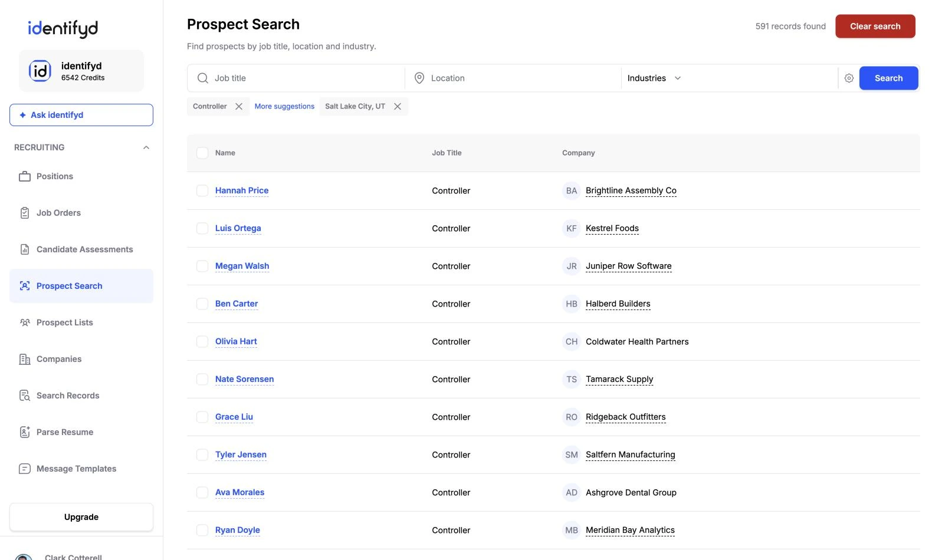This screenshot has width=932, height=560.
Task: Open Companies from the sidebar
Action: click(x=81, y=359)
